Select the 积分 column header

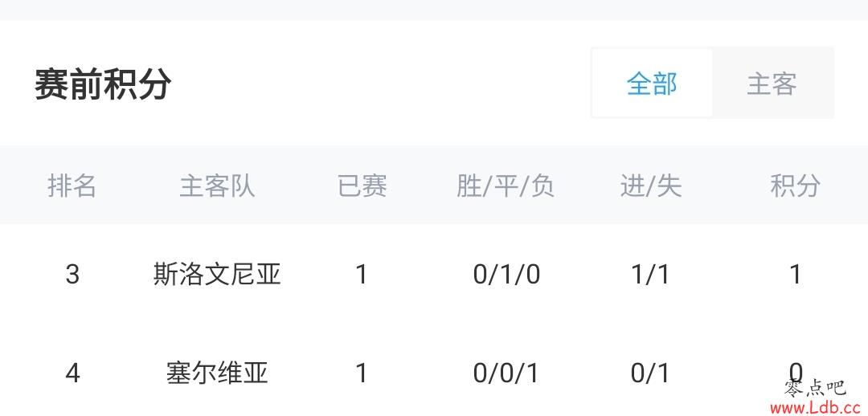795,186
